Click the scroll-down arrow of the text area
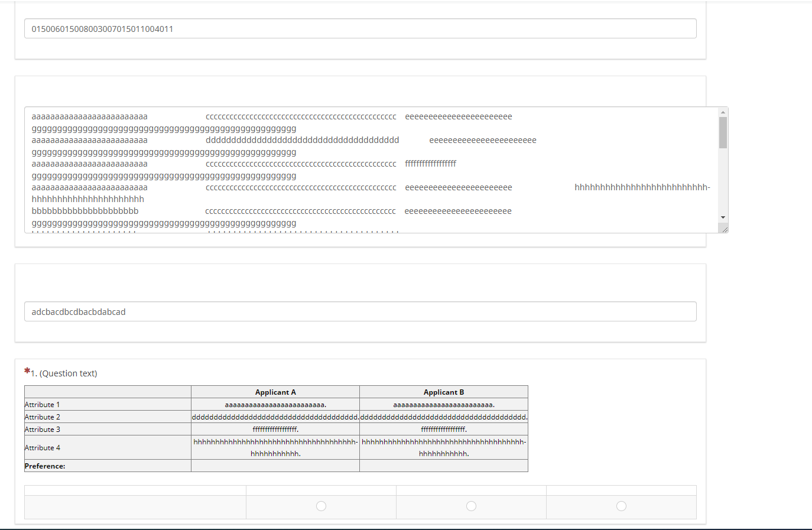The image size is (812, 530). tap(723, 217)
